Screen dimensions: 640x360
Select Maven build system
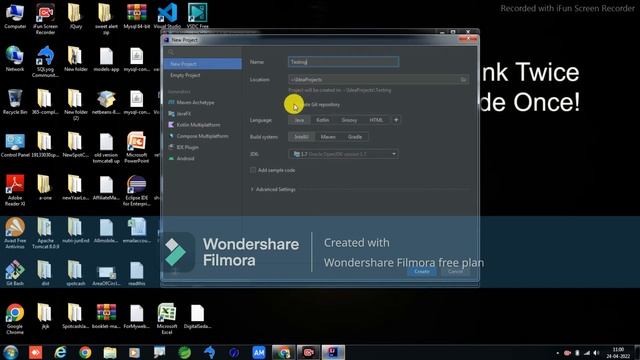click(x=328, y=137)
